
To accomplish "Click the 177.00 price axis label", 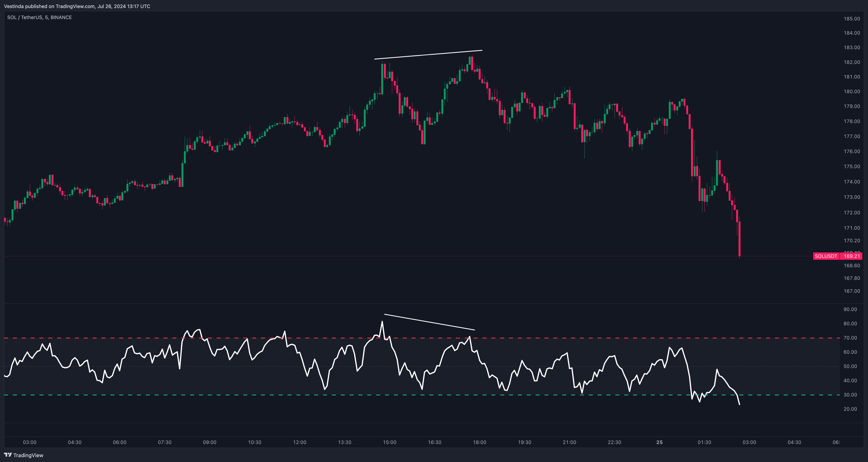I will 852,136.
